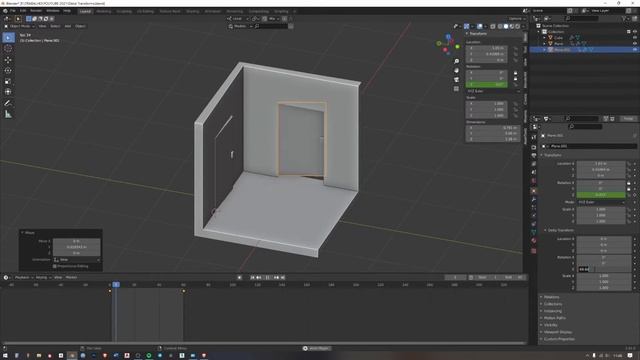The image size is (640, 360).
Task: Select the Select Box tool in the viewport toolbar
Action: tap(8, 38)
